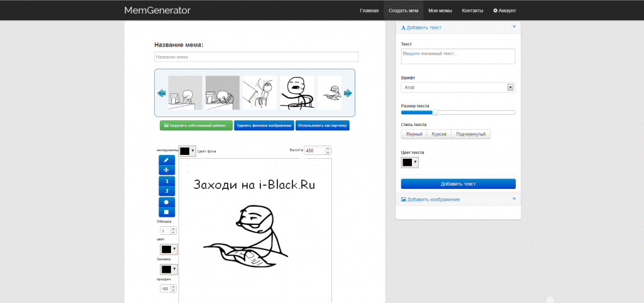Decrease Высота value with down stepper
Viewport: 644px width, 303px height.
pos(328,152)
